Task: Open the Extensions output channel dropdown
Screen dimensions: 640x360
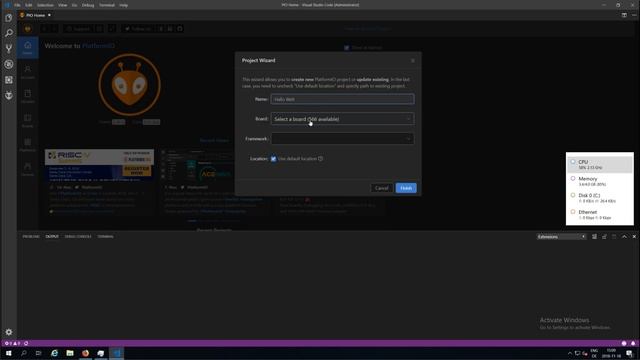Action: click(x=562, y=236)
